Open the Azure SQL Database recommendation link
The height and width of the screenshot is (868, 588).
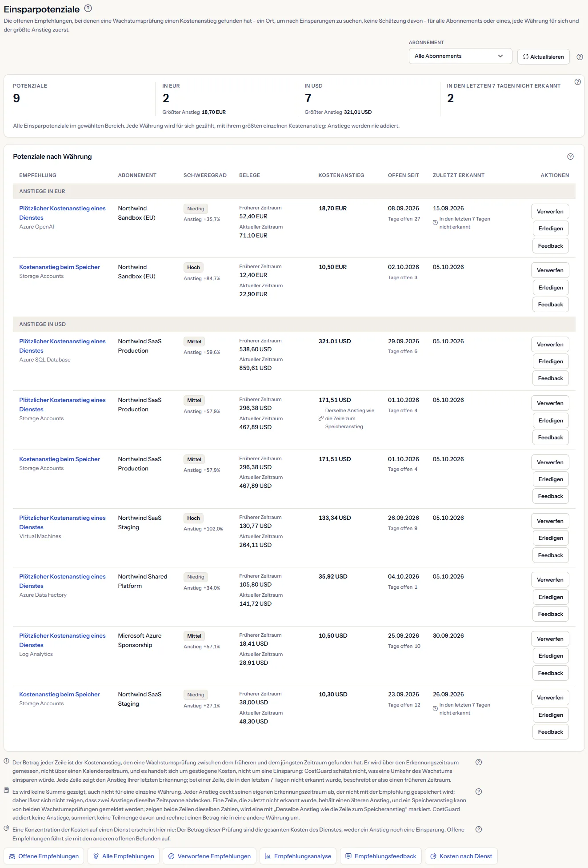(x=62, y=346)
